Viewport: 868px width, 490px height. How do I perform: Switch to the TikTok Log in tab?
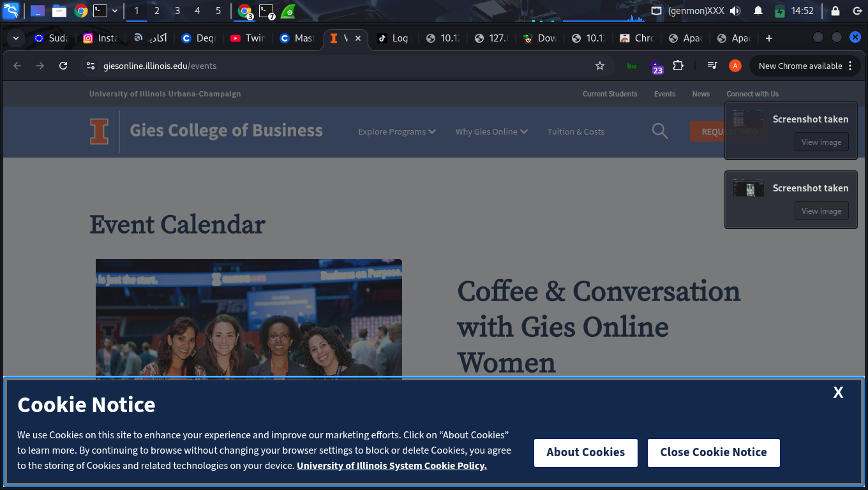[393, 38]
